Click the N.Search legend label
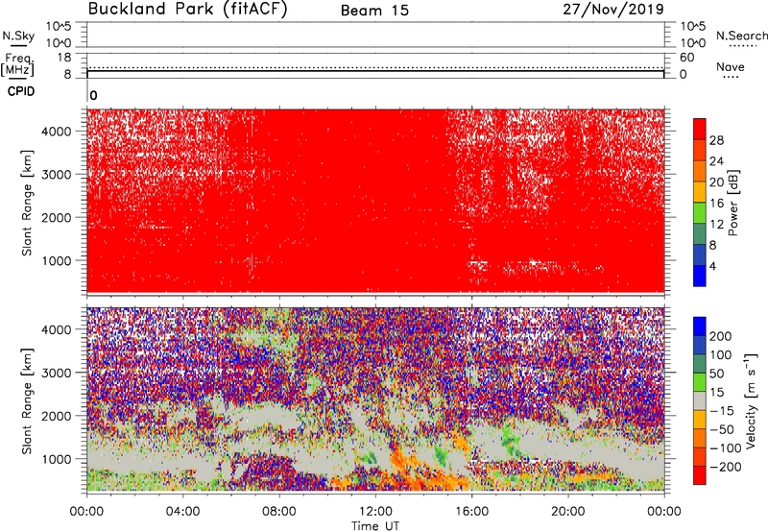768x532 pixels. [x=741, y=36]
